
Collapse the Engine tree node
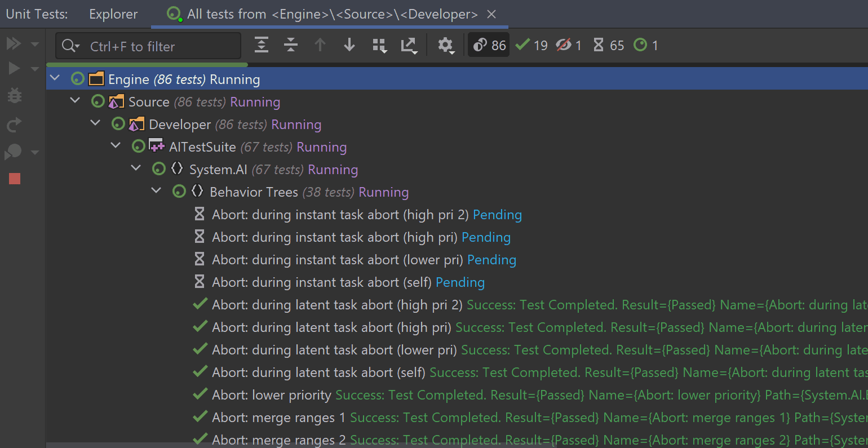point(54,78)
